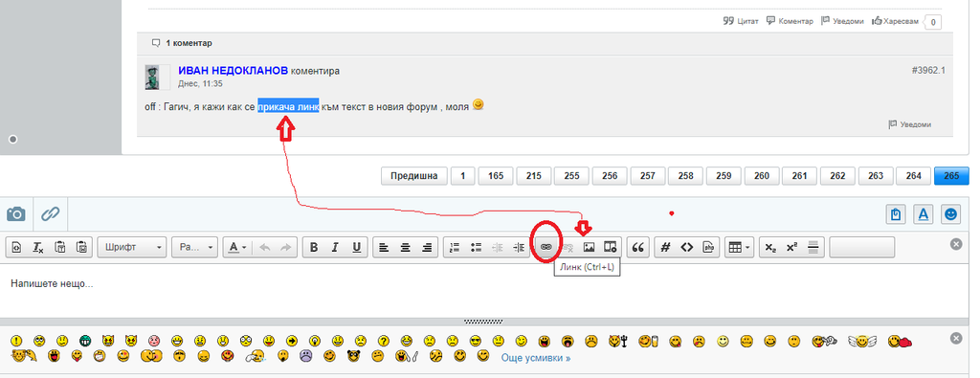The height and width of the screenshot is (378, 980).
Task: Go to page 264
Action: (x=913, y=176)
